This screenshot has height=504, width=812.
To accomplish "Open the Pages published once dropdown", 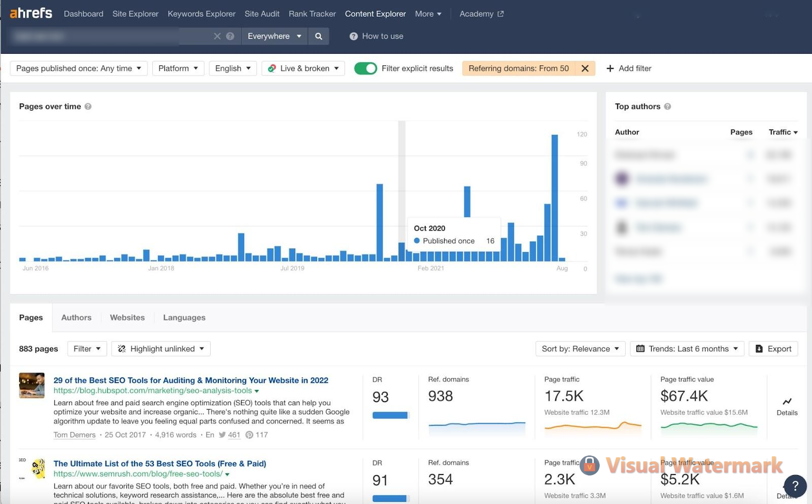I will [79, 68].
